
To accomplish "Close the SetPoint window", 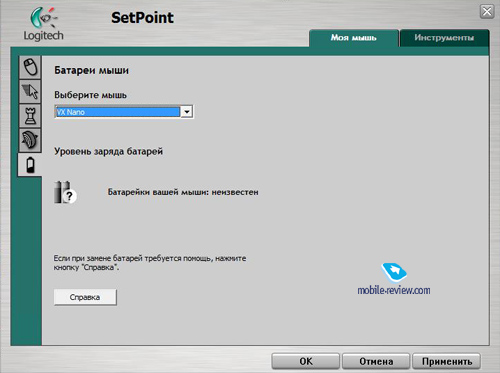I will pyautogui.click(x=487, y=12).
